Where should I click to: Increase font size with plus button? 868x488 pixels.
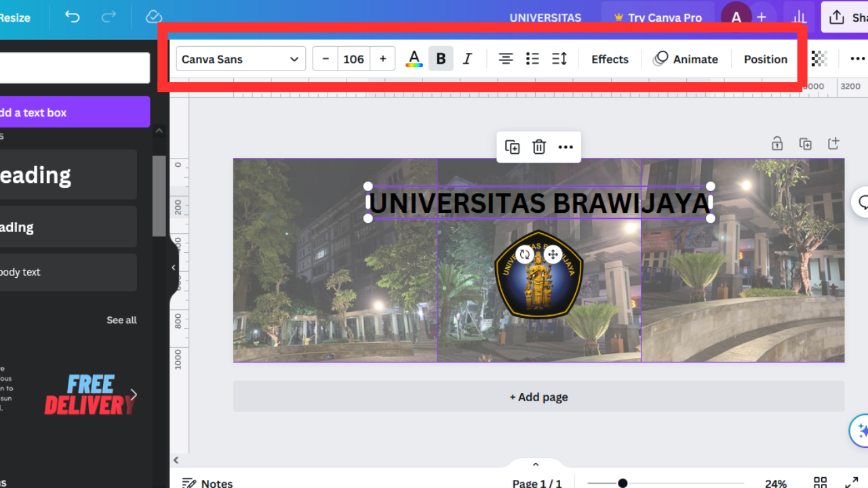tap(382, 59)
